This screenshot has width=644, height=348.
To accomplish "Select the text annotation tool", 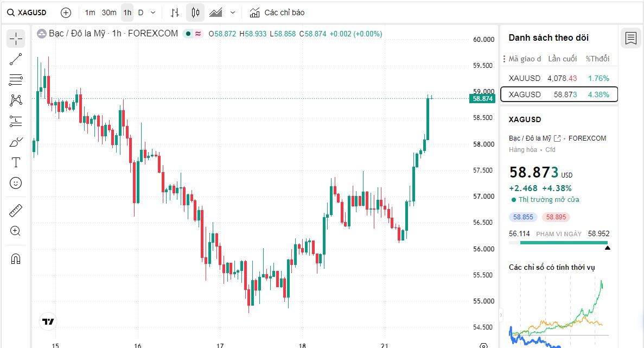I will tap(16, 162).
